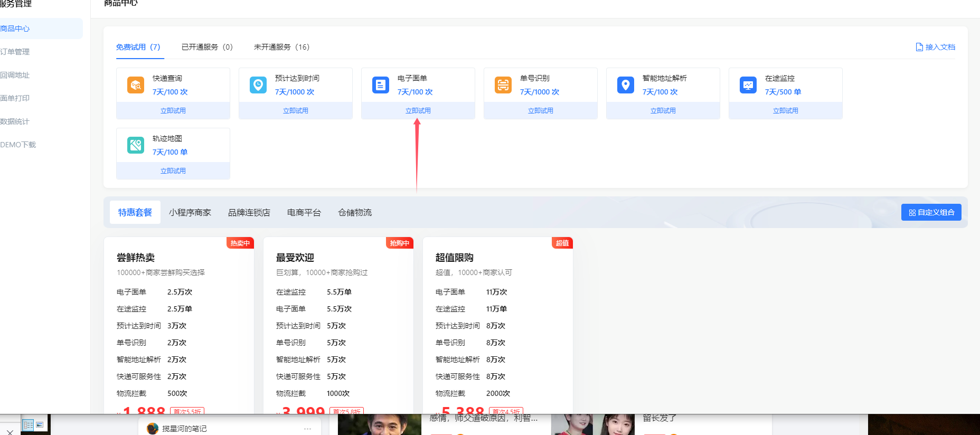Viewport: 980px width, 435px height.
Task: Switch to 已开通服务 (0) tab
Action: click(207, 47)
